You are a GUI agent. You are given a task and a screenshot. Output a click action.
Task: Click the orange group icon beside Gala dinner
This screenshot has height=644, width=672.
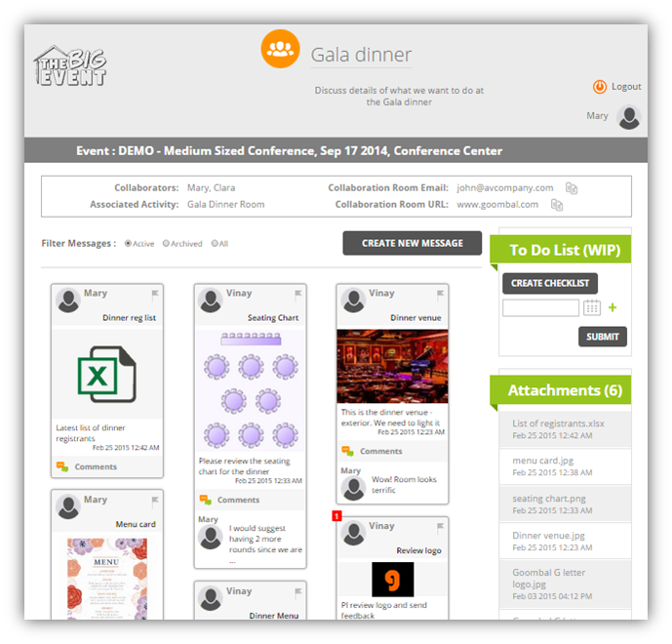click(280, 49)
